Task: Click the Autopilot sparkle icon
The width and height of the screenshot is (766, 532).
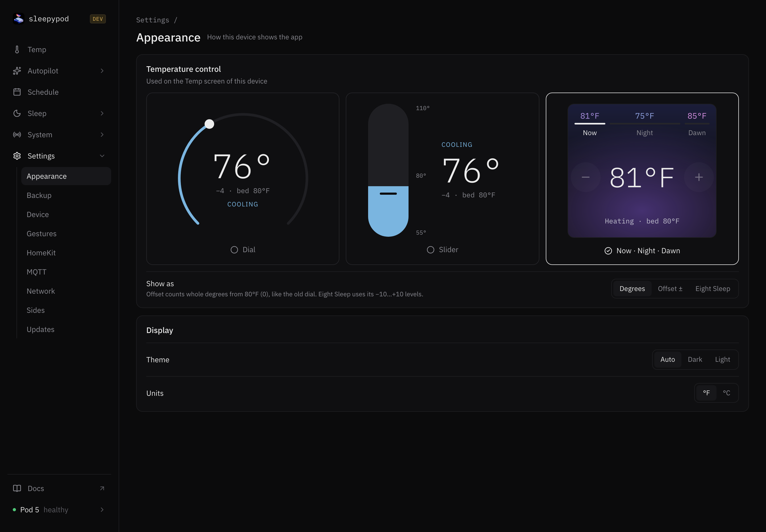Action: (17, 71)
